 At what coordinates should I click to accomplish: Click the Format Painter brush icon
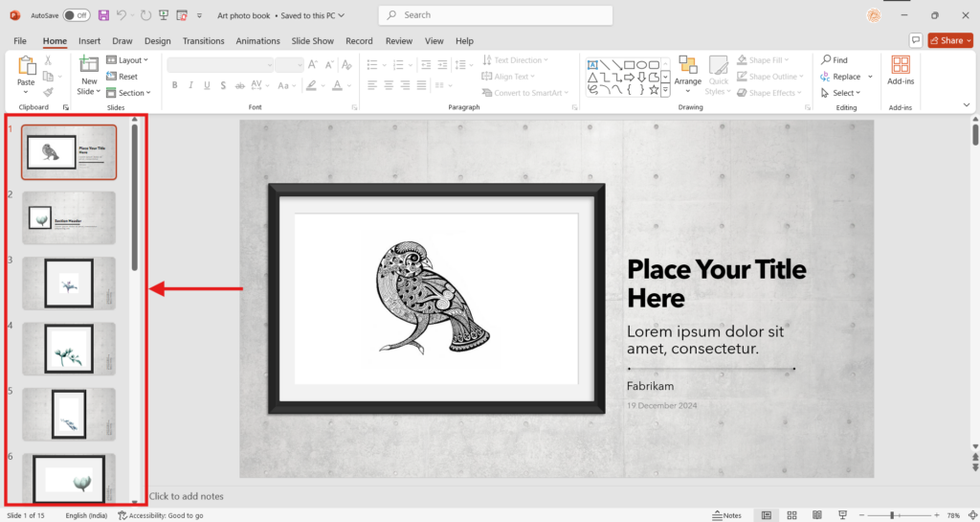coord(48,93)
